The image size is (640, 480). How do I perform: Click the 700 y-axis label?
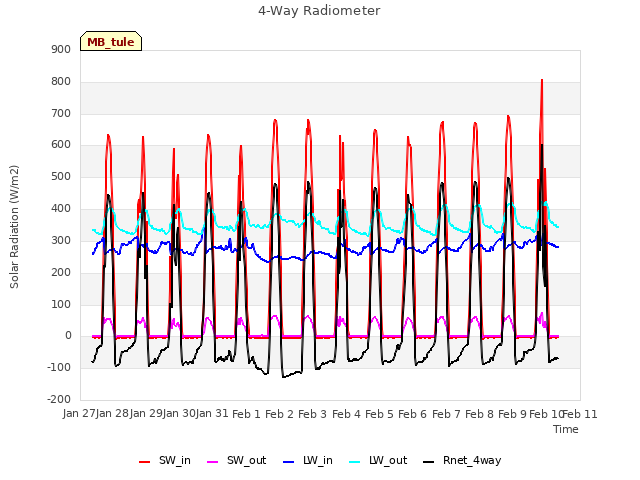[61, 113]
